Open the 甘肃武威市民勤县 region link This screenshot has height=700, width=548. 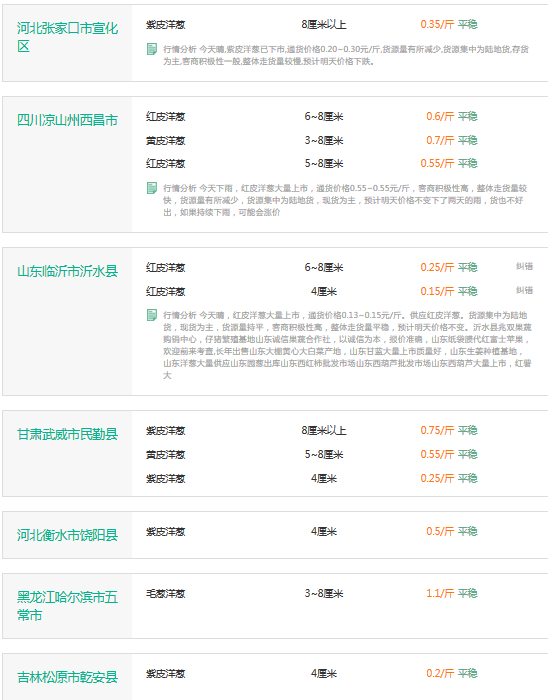coord(67,434)
